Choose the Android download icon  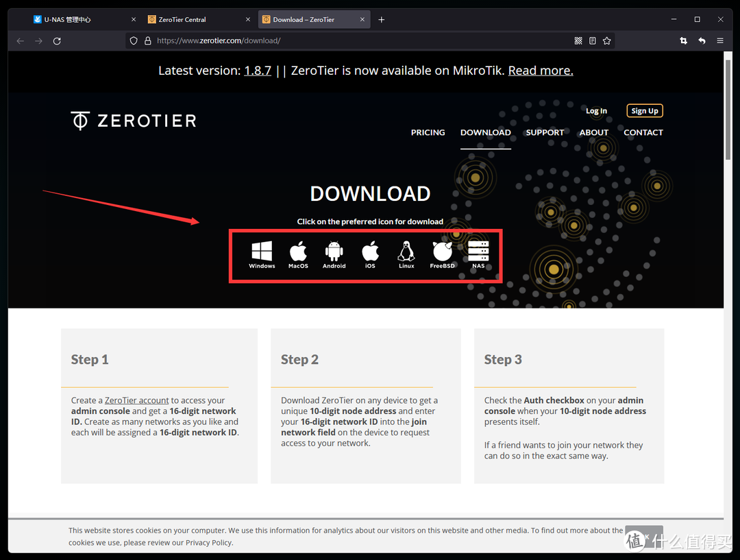[x=334, y=254]
